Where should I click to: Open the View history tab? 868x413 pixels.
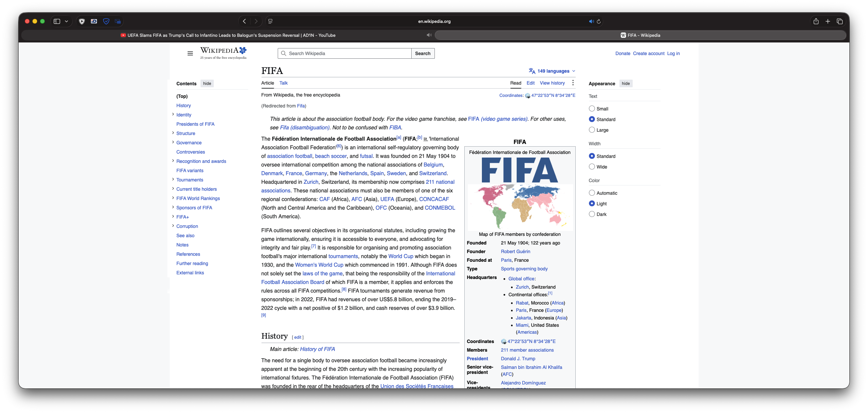coord(552,83)
